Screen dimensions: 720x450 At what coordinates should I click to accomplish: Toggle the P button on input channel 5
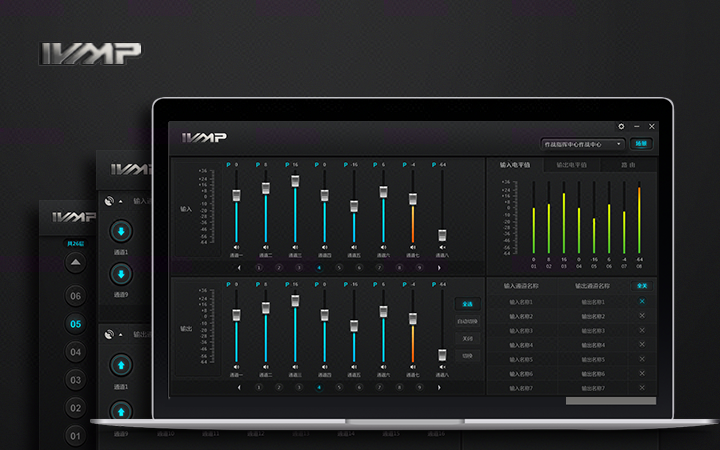(346, 164)
